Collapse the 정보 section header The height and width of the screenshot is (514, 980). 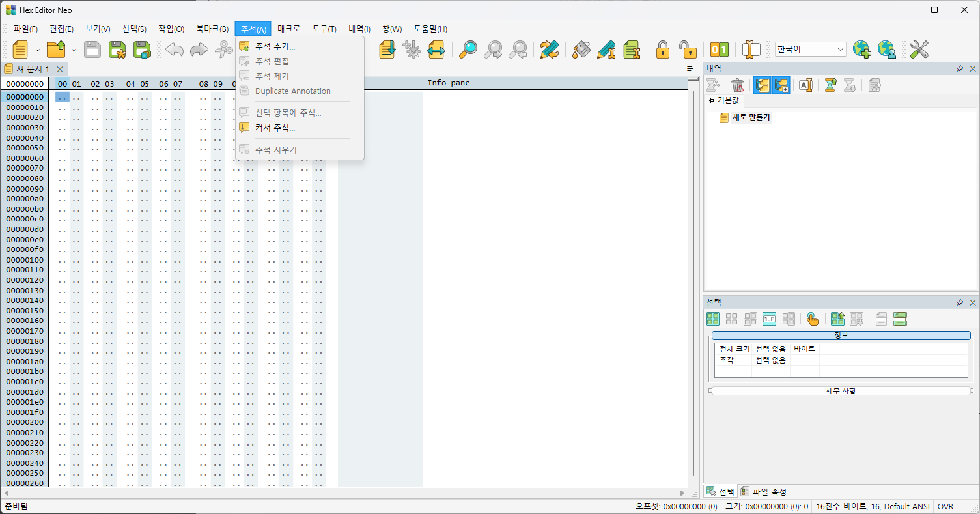click(841, 336)
